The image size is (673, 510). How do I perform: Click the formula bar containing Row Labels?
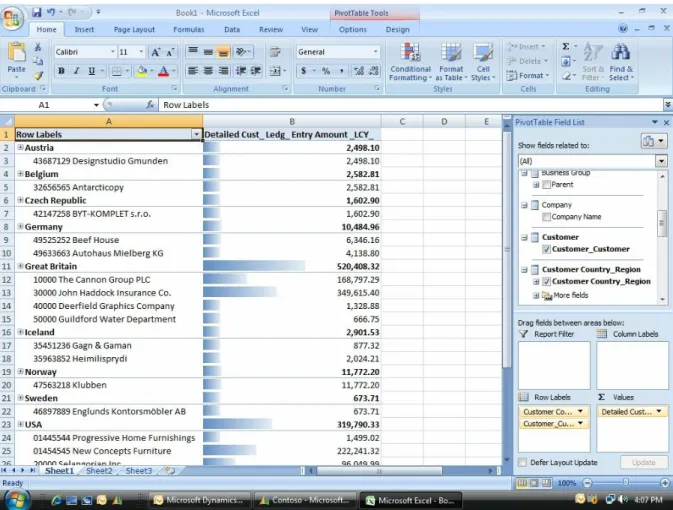[411, 105]
